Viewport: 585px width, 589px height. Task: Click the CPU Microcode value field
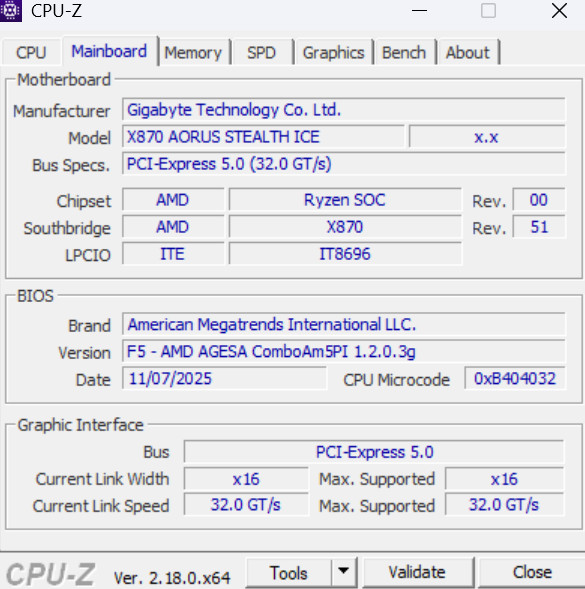tap(515, 379)
